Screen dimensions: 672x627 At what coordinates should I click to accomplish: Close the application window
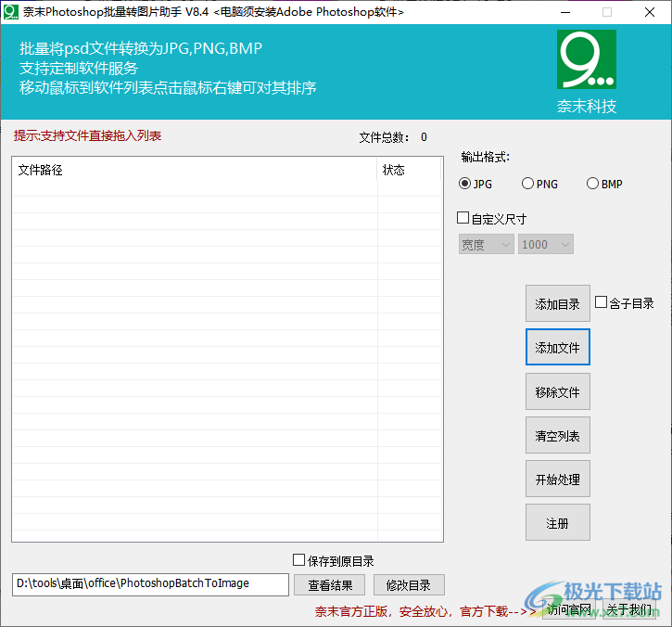pos(649,12)
